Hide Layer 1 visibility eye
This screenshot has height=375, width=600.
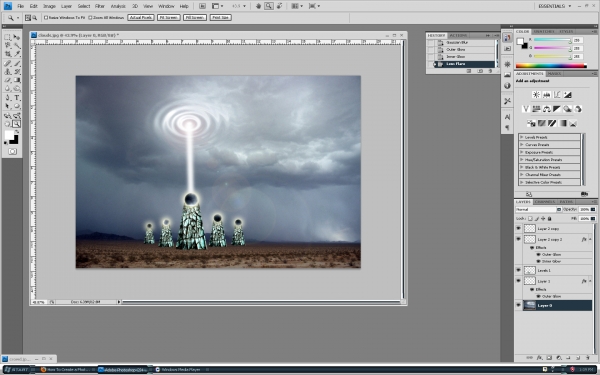tap(518, 281)
